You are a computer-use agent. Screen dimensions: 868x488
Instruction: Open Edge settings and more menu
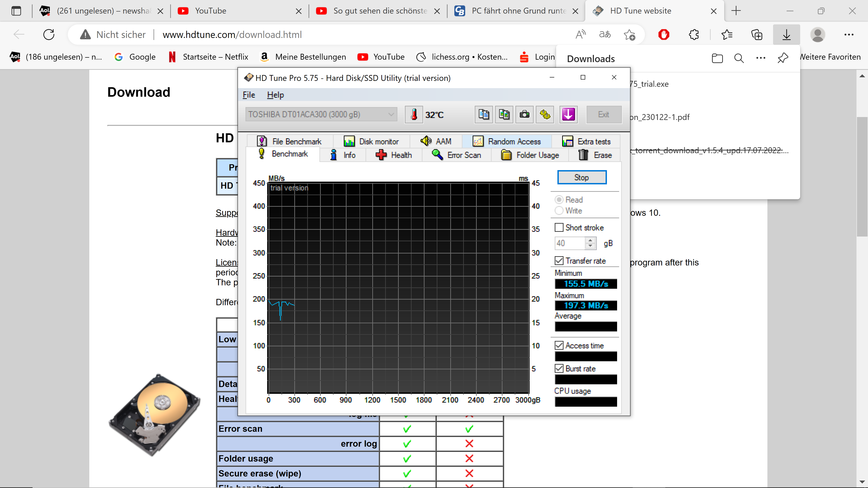coord(849,34)
